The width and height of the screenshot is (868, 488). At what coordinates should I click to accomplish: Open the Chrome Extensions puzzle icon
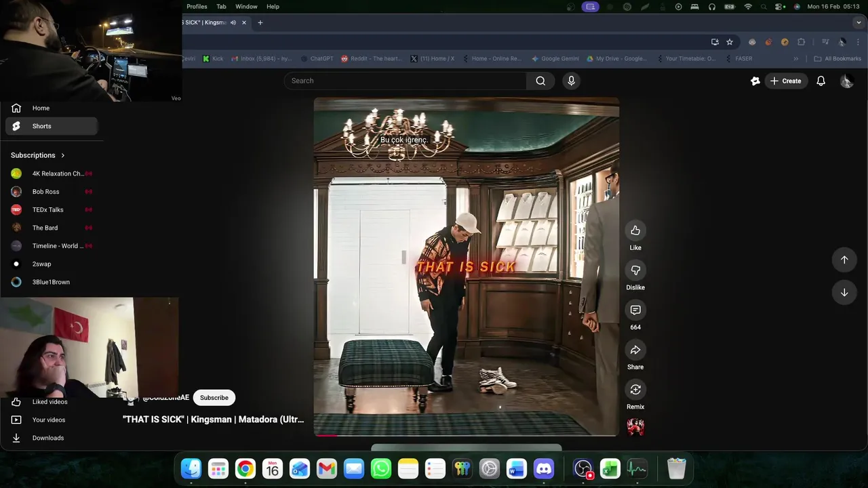[802, 42]
